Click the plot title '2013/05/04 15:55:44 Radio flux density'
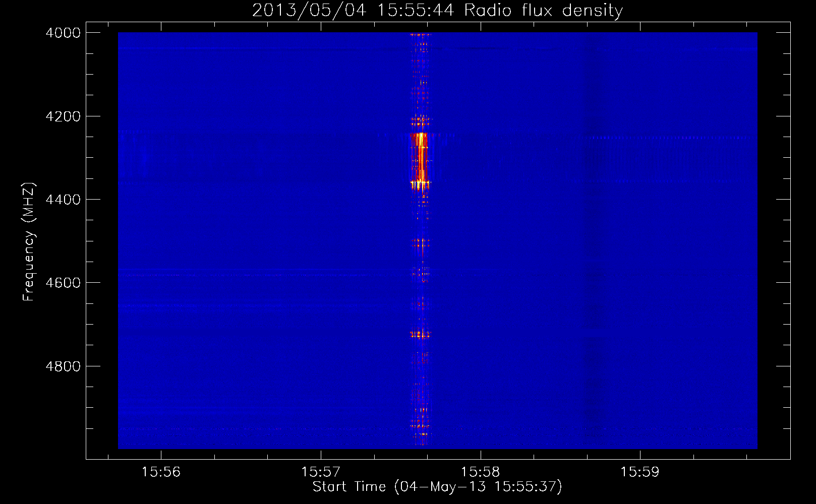 point(437,10)
